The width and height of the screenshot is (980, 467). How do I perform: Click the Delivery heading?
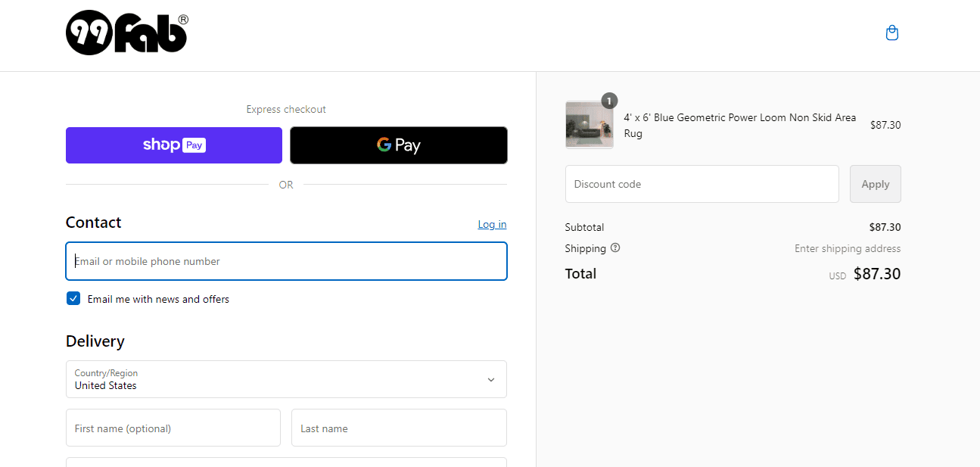(x=95, y=341)
